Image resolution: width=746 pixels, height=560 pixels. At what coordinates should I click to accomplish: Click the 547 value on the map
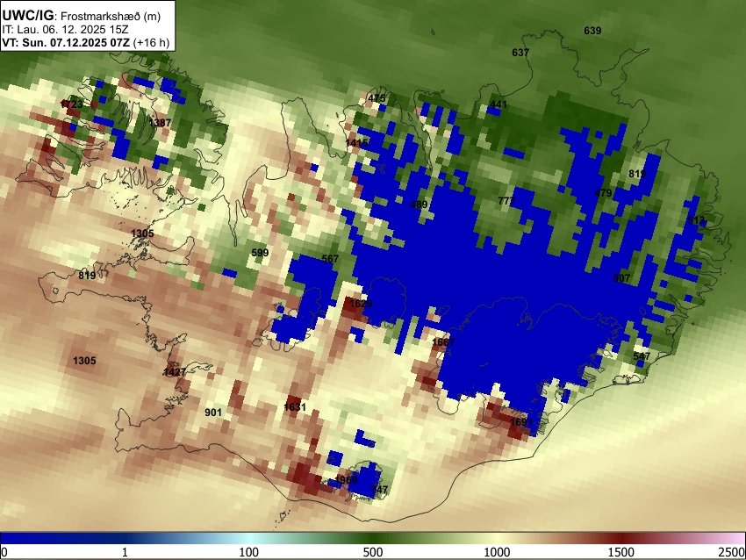pyautogui.click(x=642, y=356)
